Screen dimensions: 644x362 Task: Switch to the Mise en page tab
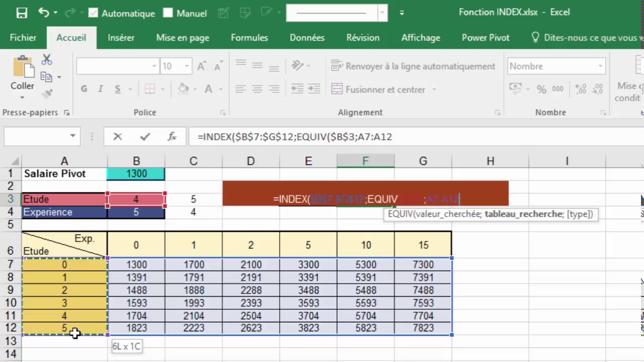click(x=183, y=38)
